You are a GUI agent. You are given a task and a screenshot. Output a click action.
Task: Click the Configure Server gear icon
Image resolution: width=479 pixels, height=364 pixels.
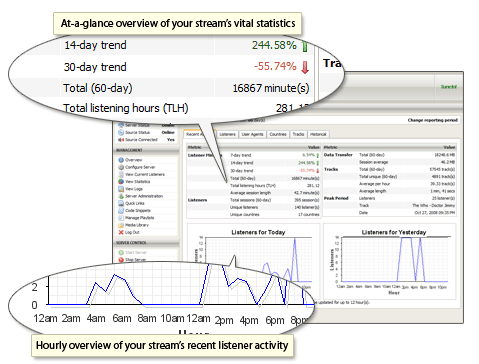click(121, 167)
